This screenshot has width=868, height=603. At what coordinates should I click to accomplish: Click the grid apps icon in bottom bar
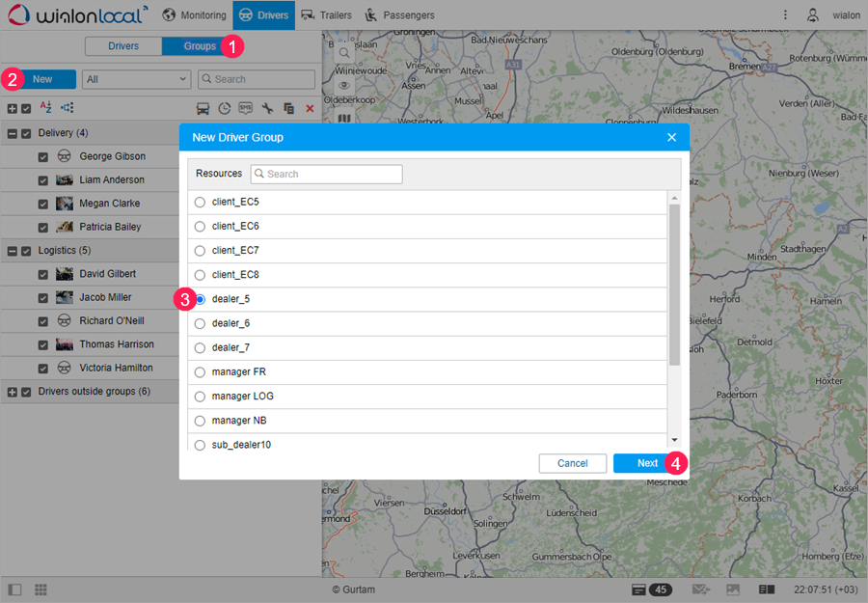click(x=41, y=589)
